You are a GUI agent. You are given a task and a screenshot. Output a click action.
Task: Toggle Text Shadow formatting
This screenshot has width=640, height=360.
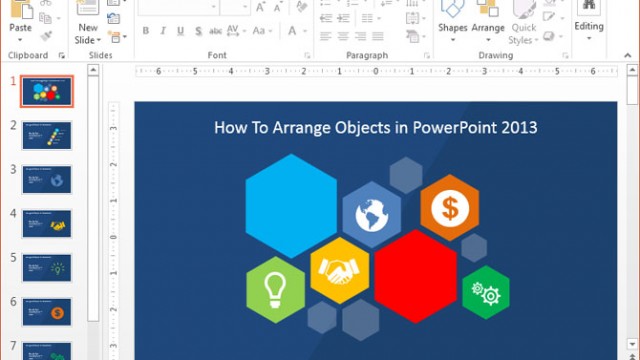point(198,31)
